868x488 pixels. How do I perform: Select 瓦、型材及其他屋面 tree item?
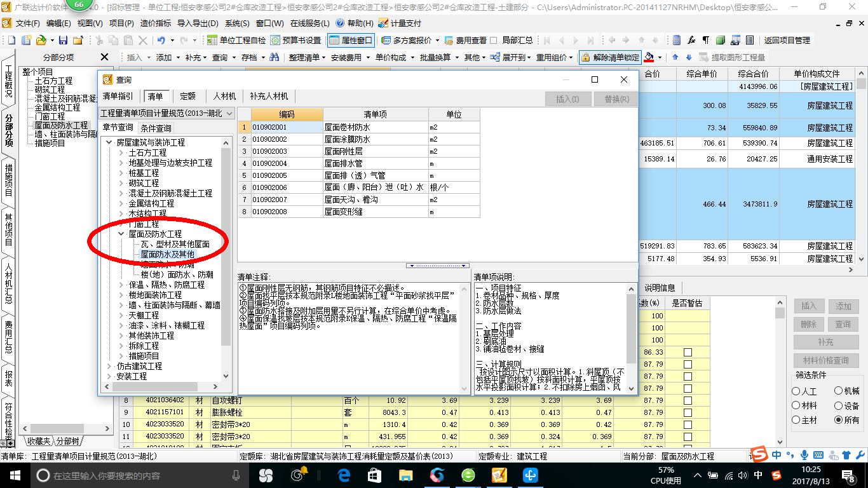[175, 244]
